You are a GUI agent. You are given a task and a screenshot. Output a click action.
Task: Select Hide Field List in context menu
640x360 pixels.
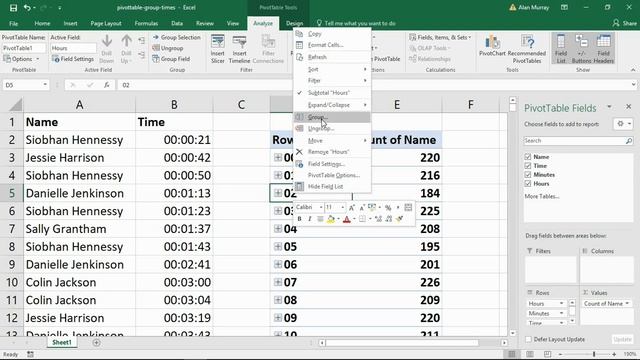[331, 187]
